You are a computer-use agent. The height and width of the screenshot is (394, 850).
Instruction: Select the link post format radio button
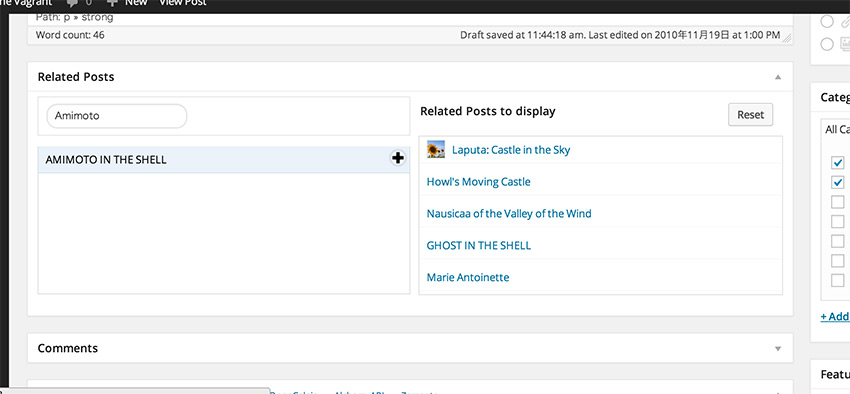coord(827,22)
